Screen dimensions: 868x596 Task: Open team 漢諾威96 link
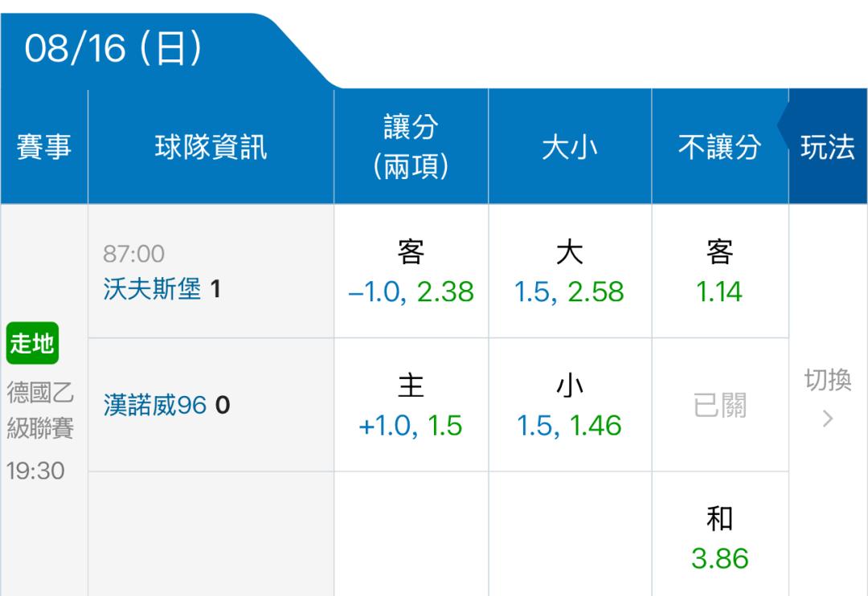[x=155, y=405]
